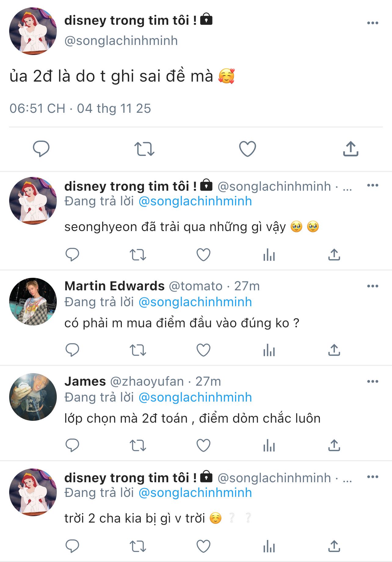This screenshot has height=562, width=392.
Task: Like the seonghyeon reply tweet
Action: [x=203, y=255]
